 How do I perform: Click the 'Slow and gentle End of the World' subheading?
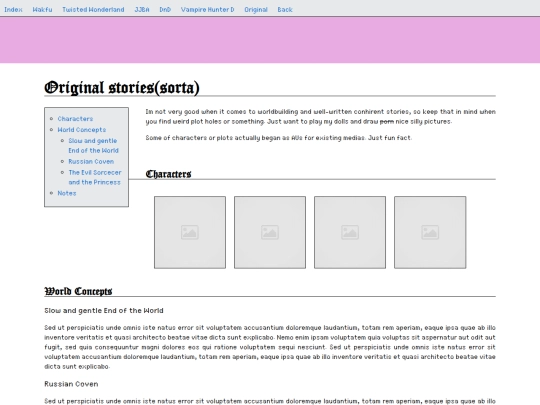click(104, 311)
